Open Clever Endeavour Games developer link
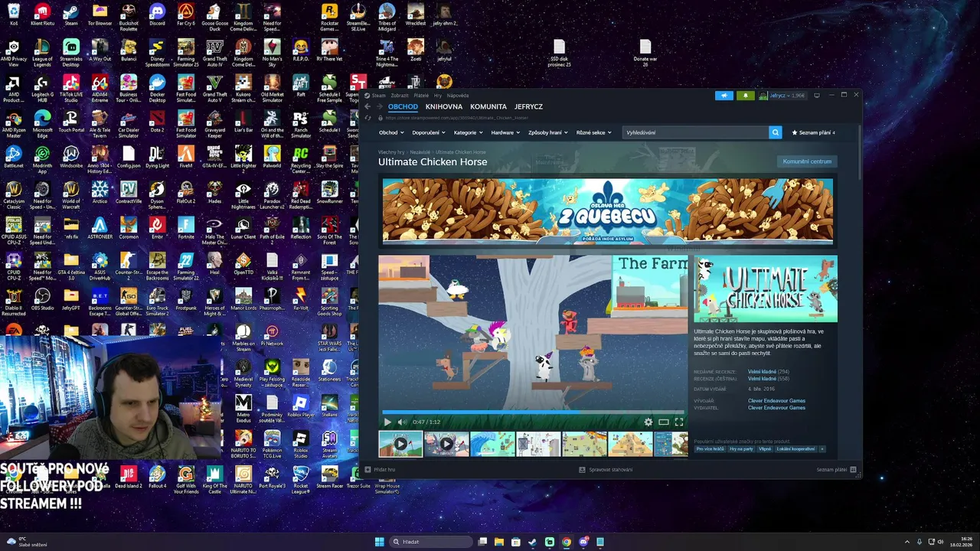 pyautogui.click(x=776, y=401)
